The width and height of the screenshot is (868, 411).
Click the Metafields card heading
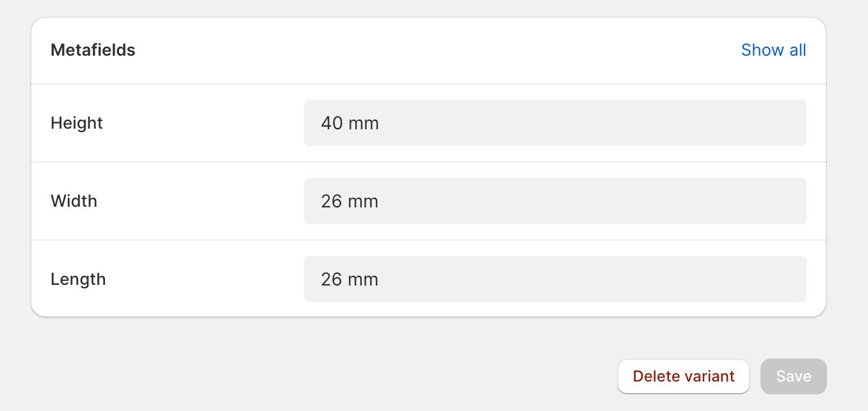coord(93,50)
